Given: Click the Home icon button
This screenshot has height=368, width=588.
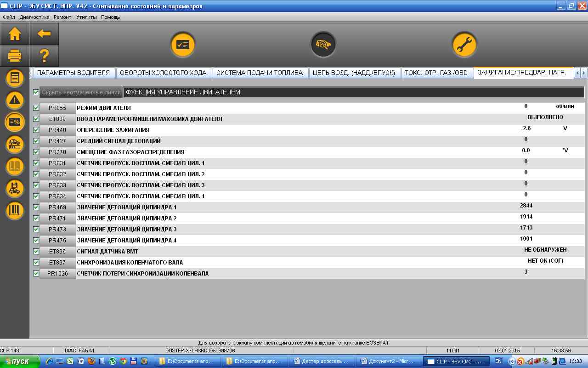Looking at the screenshot, I should [15, 34].
